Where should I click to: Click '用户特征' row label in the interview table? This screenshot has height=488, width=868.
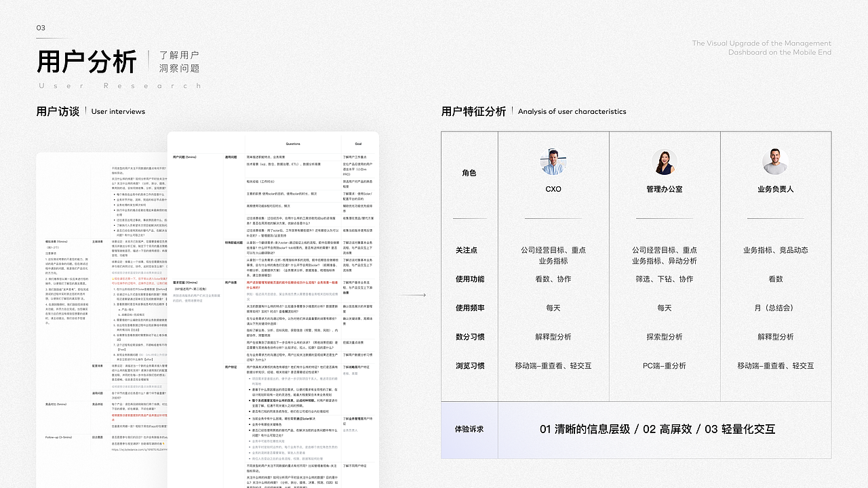231,367
